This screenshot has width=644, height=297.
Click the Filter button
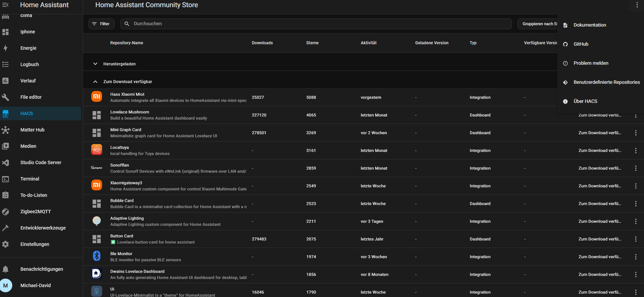[x=101, y=24]
